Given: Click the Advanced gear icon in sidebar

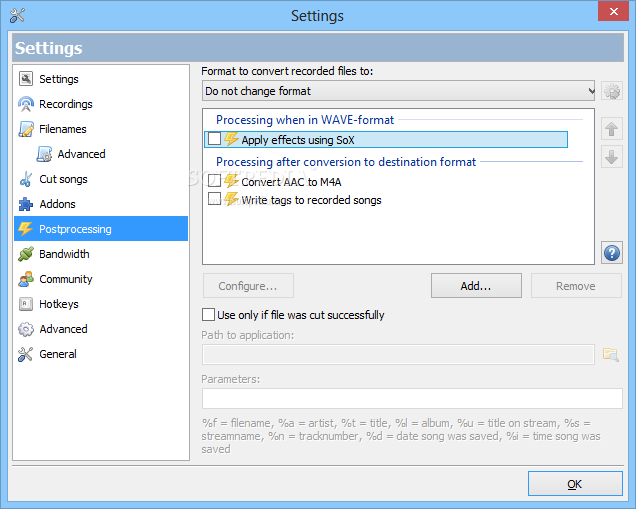Looking at the screenshot, I should click(26, 329).
